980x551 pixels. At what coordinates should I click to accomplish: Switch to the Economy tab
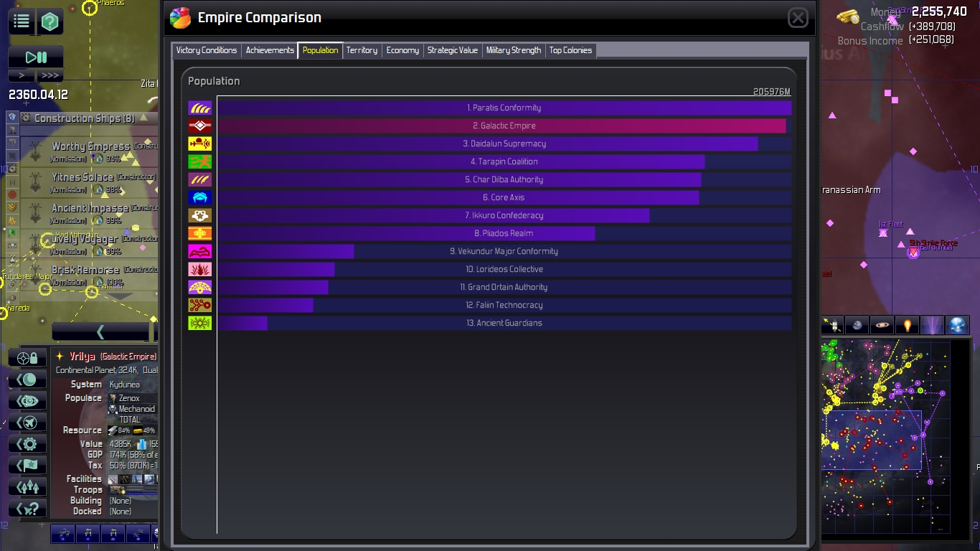[x=402, y=50]
